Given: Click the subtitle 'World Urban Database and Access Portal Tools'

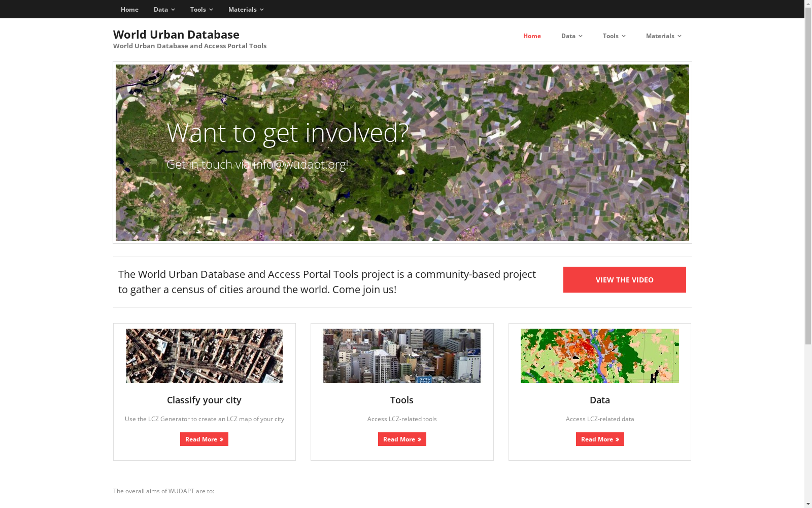Looking at the screenshot, I should click(189, 46).
